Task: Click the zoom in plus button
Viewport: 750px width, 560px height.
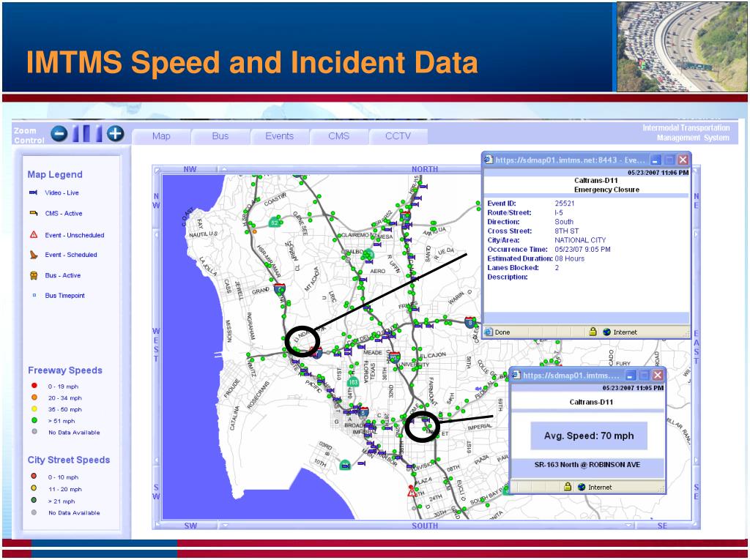Action: coord(115,133)
